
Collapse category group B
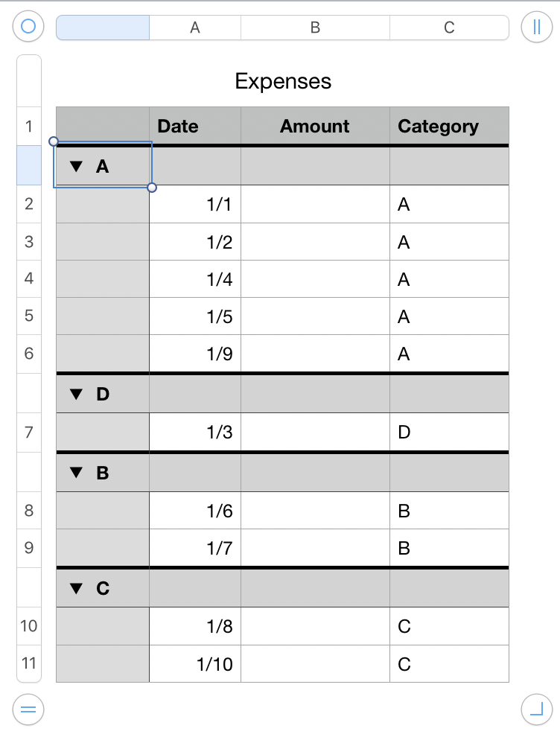75,473
